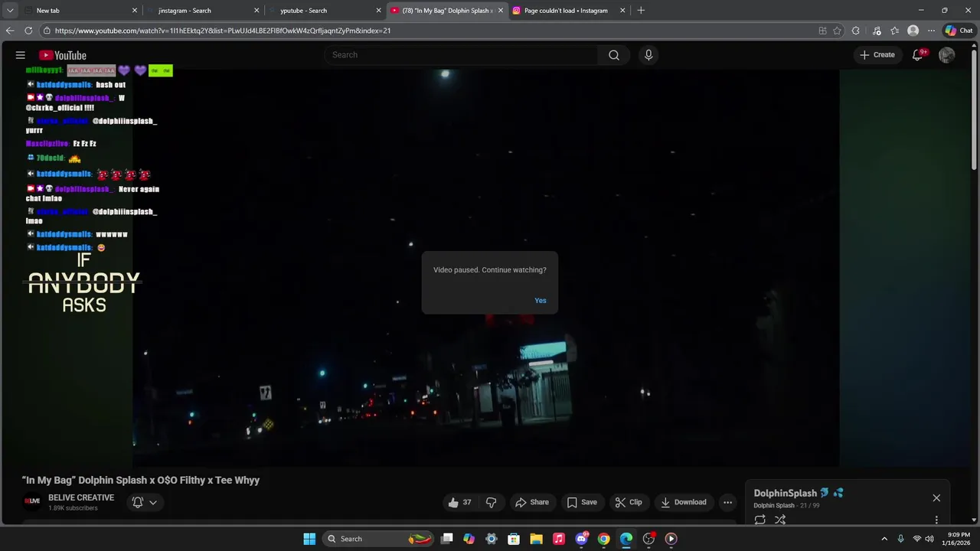Share the video via Share button
Viewport: 980px width, 551px height.
[532, 502]
